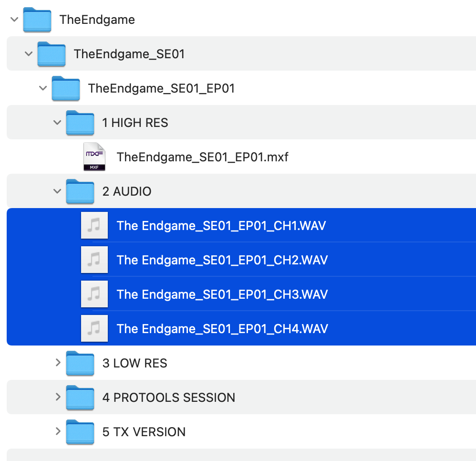The width and height of the screenshot is (476, 461).
Task: Select The Endgame_SE01_EP01_CH4.WAV file name
Action: coord(223,329)
